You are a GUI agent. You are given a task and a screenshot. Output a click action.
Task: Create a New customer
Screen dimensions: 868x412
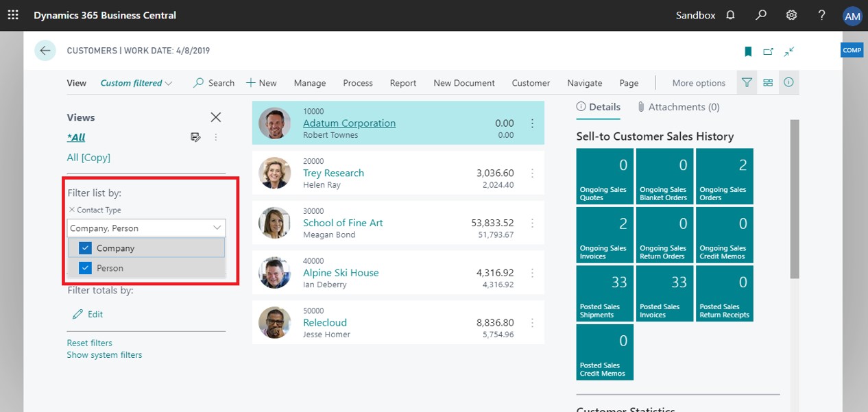tap(261, 83)
